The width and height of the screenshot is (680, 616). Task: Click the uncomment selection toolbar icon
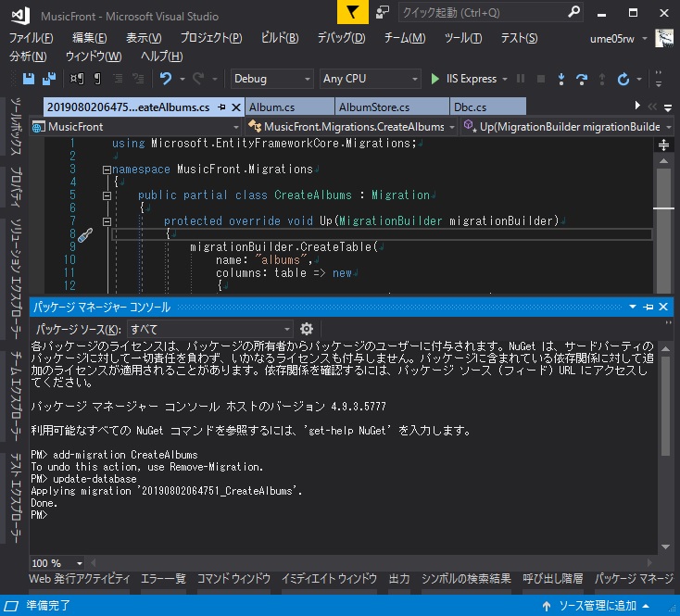tap(138, 79)
